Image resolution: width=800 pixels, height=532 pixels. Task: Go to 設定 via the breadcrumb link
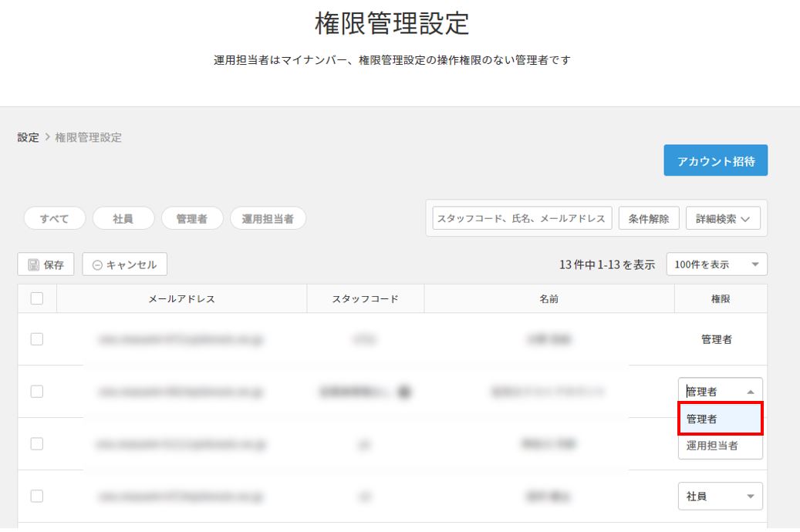click(x=28, y=138)
